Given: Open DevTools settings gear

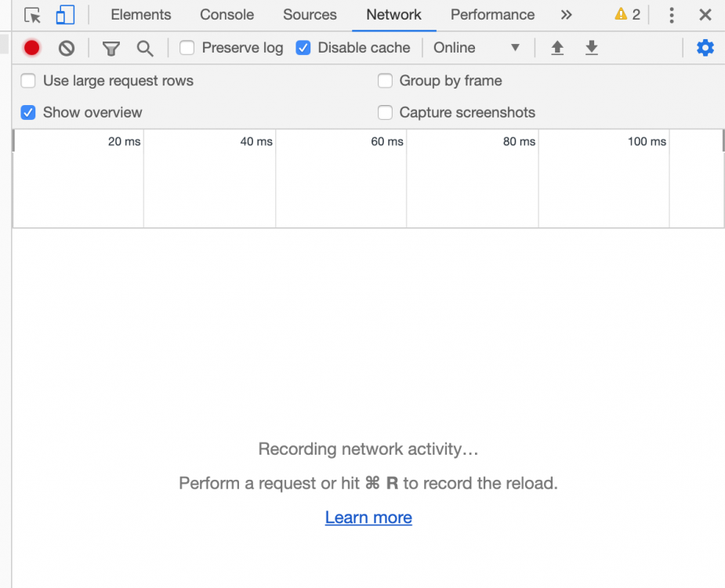Looking at the screenshot, I should coord(705,48).
